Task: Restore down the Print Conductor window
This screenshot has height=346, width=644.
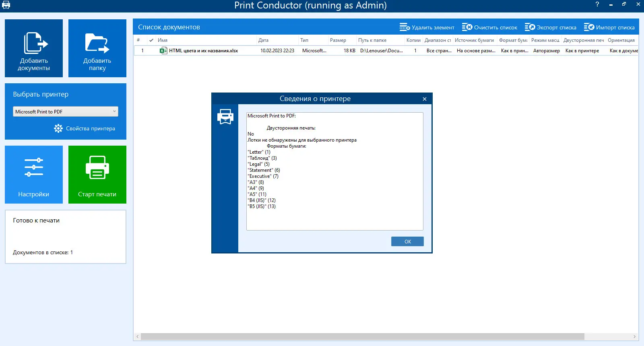Action: coord(624,4)
